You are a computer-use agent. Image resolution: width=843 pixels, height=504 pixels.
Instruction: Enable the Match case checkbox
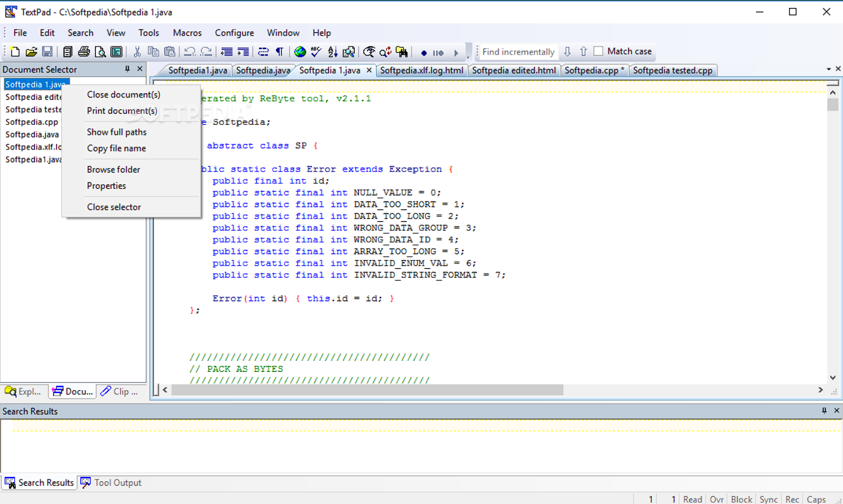pyautogui.click(x=599, y=51)
